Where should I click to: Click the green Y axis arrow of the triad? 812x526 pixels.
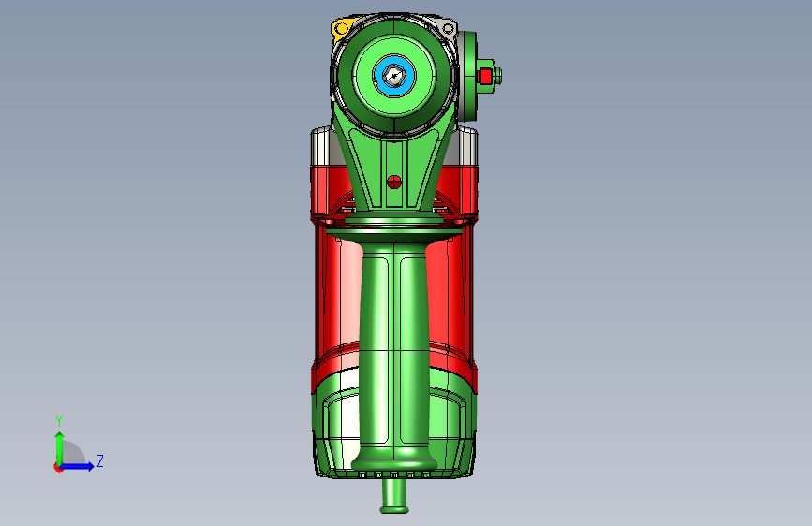pyautogui.click(x=60, y=447)
